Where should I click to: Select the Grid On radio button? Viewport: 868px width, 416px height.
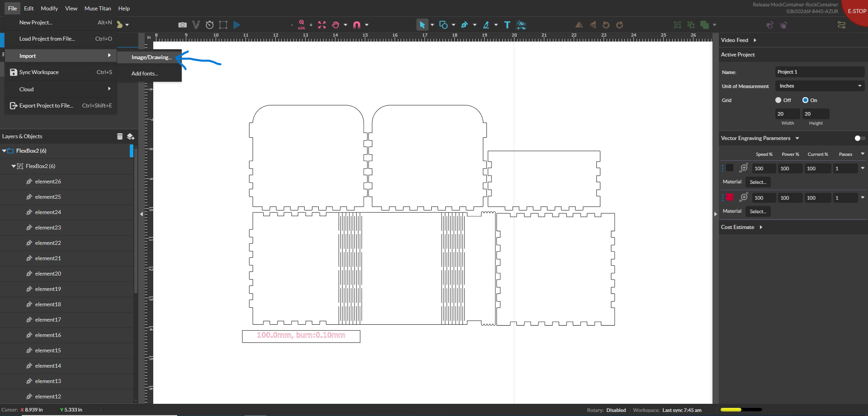tap(805, 100)
